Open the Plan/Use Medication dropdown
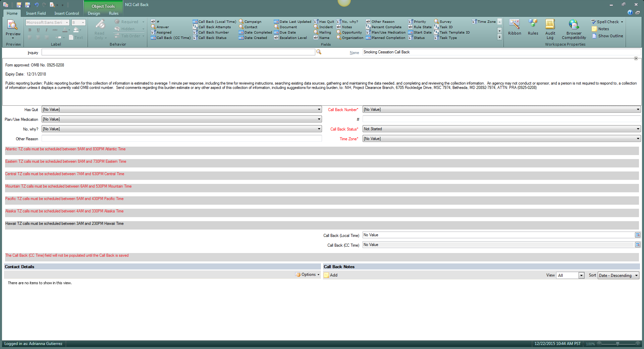The width and height of the screenshot is (644, 349). click(x=319, y=119)
